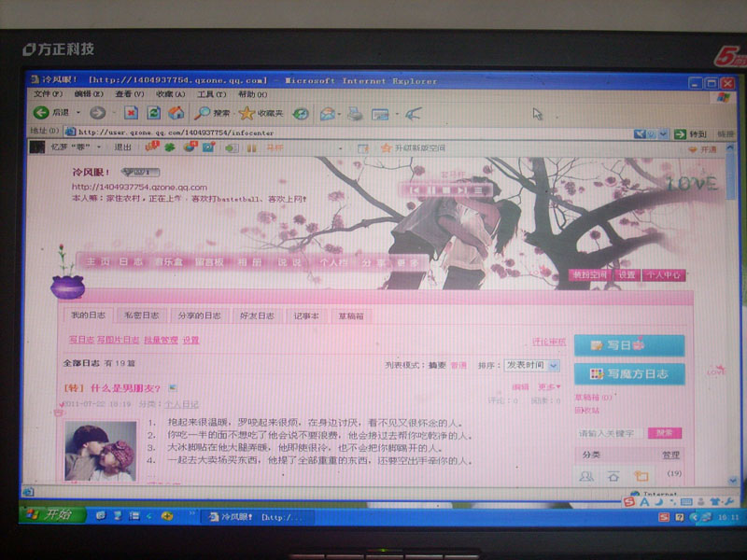This screenshot has width=747, height=560.
Task: Switch to the 分享的日志 tab
Action: coord(199,315)
